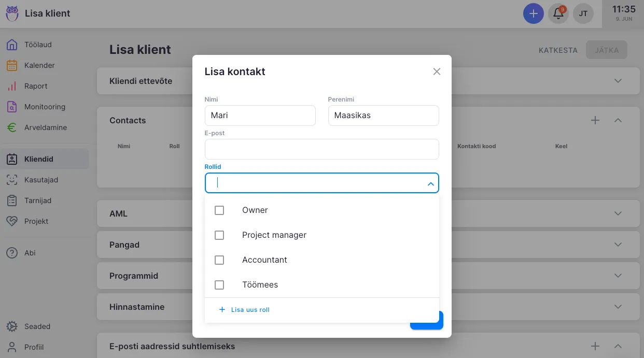644x358 pixels.
Task: Enable the Töömees role checkbox
Action: [x=219, y=285]
